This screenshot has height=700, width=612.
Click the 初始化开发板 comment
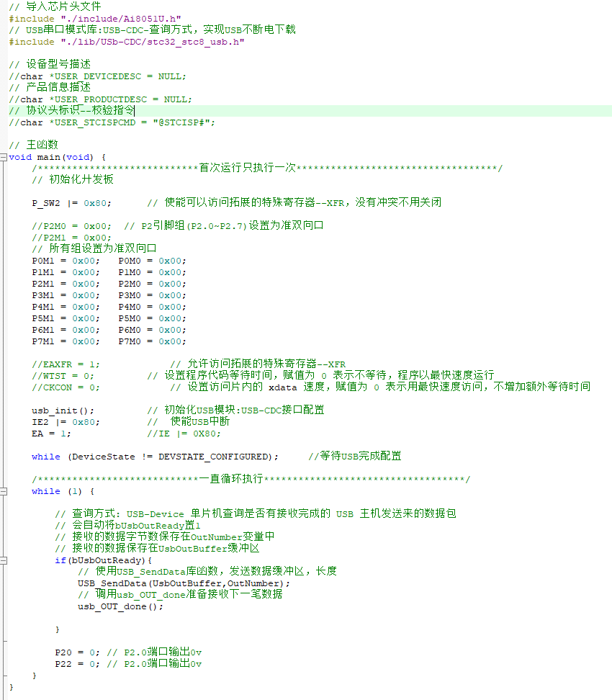pos(73,179)
